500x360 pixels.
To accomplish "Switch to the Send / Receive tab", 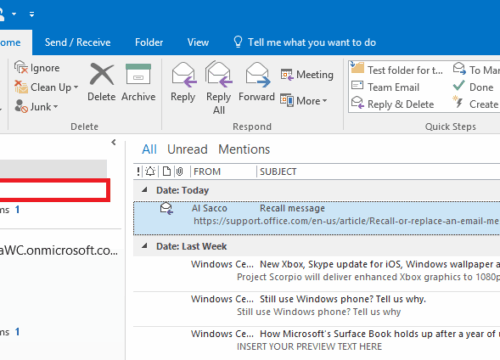I will (78, 42).
